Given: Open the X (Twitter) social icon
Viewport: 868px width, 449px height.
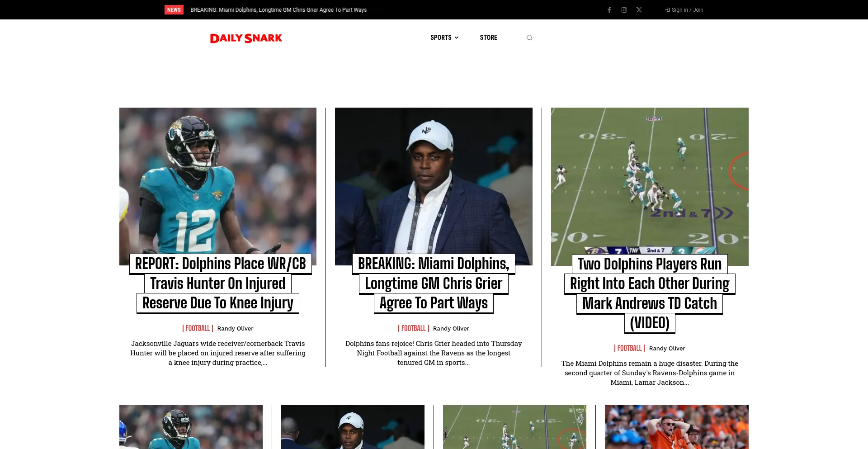Looking at the screenshot, I should tap(639, 10).
